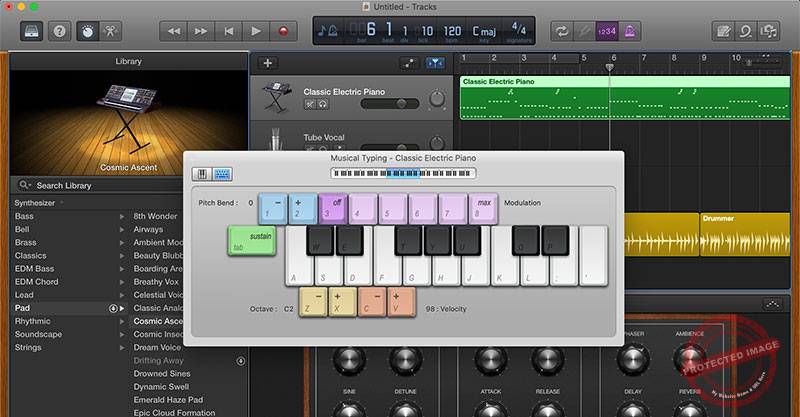This screenshot has width=800, height=417.
Task: Open the Note Pad icon
Action: (720, 31)
